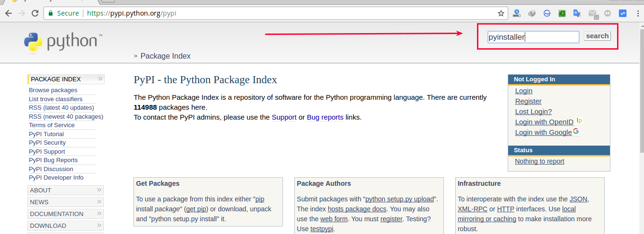The width and height of the screenshot is (644, 234).
Task: Click the Alexa extension icon
Action: (517, 13)
